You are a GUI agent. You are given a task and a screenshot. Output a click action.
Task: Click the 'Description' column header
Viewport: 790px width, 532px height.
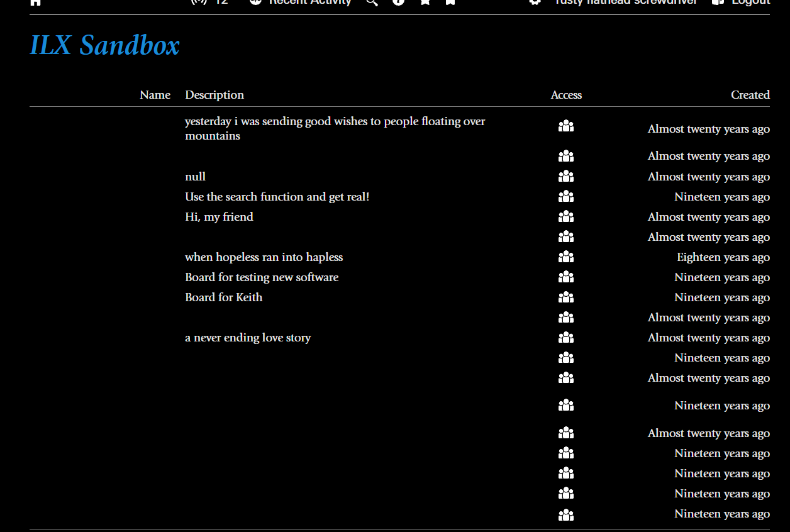pos(214,95)
